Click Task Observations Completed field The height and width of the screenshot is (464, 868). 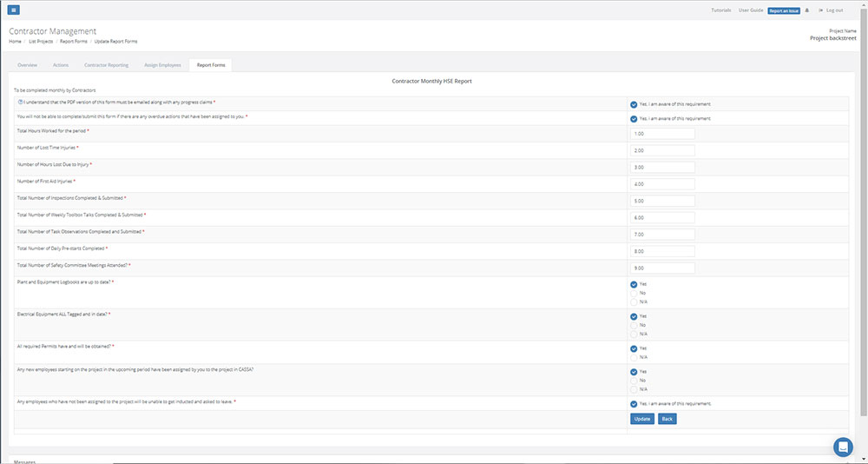coord(662,235)
